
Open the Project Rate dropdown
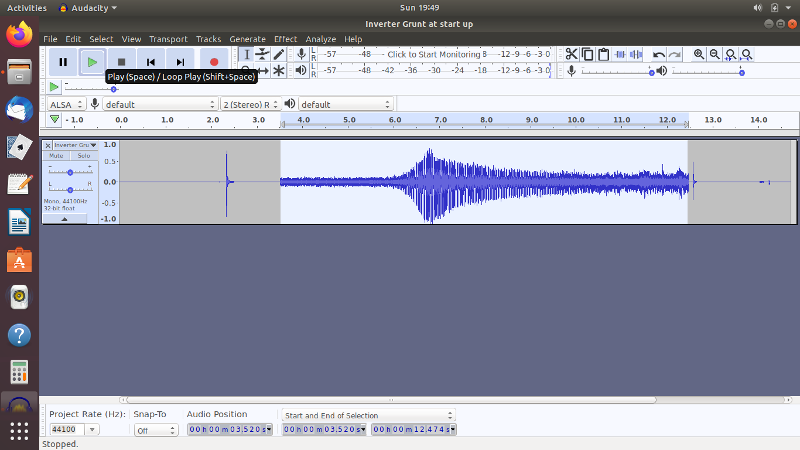[92, 429]
